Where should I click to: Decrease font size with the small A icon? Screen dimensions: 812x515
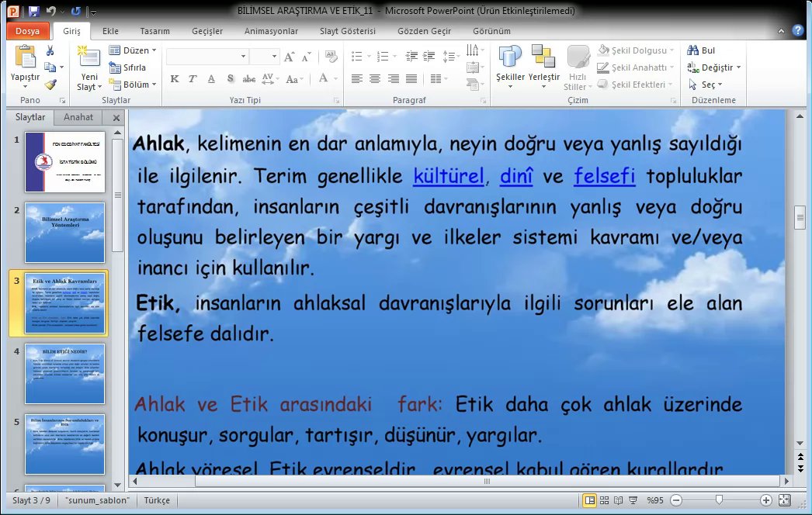(x=306, y=57)
